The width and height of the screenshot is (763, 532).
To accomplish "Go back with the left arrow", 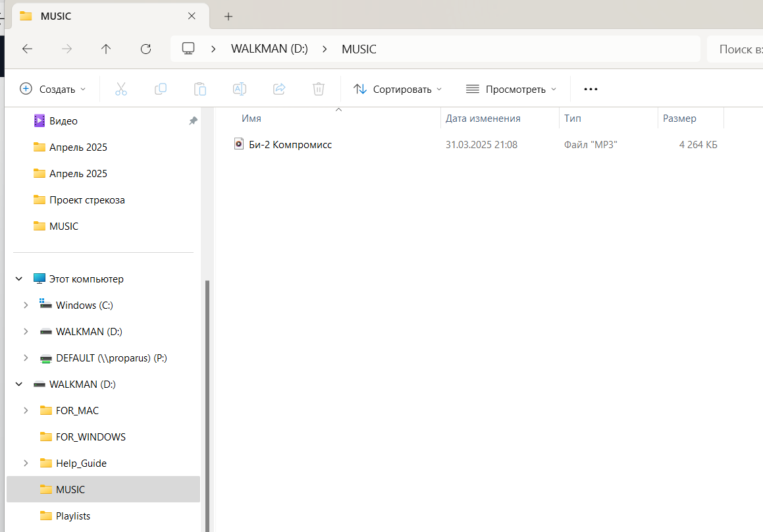I will (27, 49).
